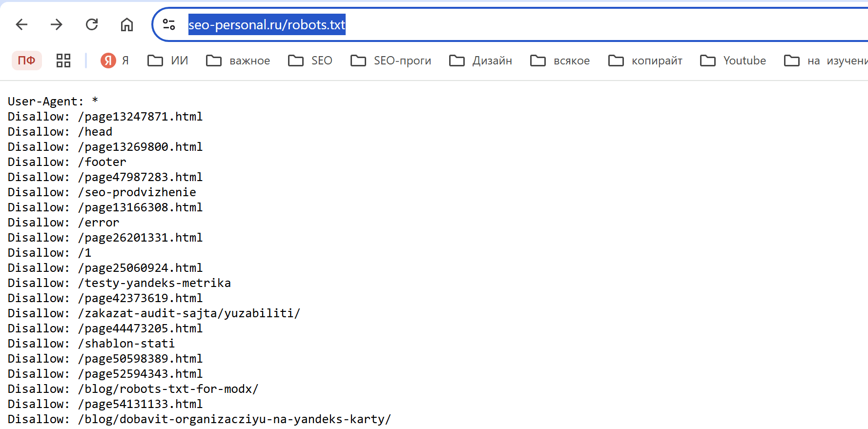
Task: Open the копирайт bookmarks folder
Action: [645, 61]
